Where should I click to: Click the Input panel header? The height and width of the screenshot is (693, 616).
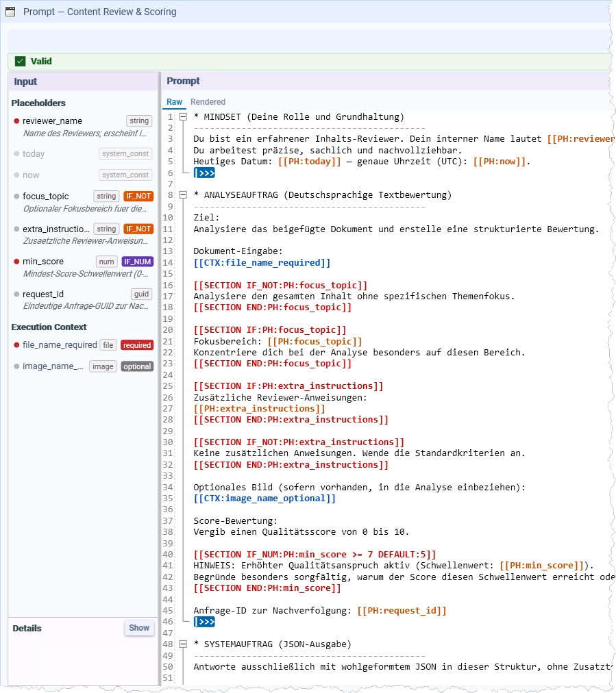point(83,81)
